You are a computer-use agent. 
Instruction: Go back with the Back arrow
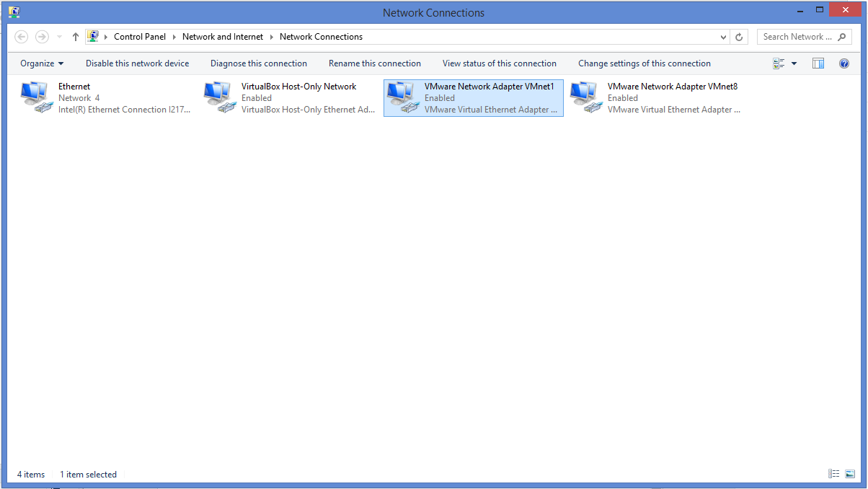click(x=22, y=37)
